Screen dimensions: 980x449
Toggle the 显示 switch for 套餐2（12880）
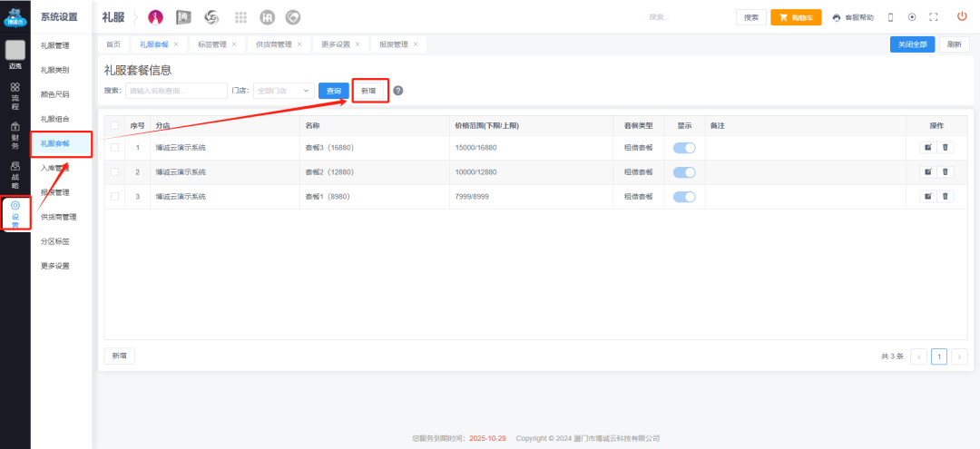point(684,172)
